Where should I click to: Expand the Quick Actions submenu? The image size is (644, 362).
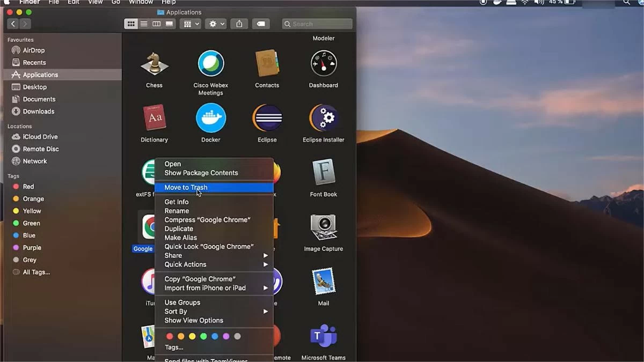coord(185,264)
